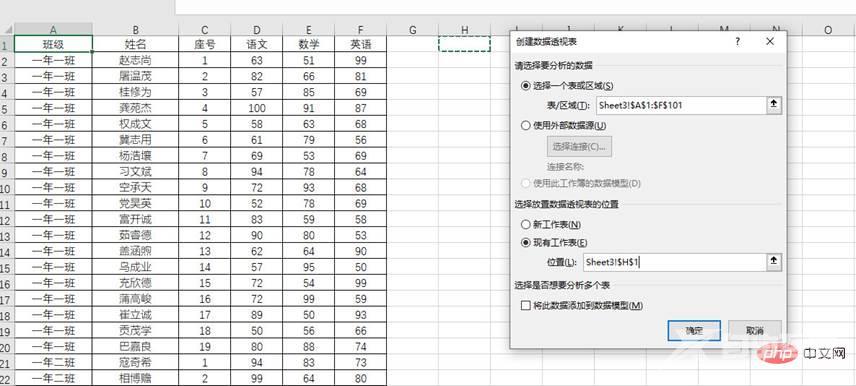This screenshot has width=856, height=386.
Task: Choose 'Use an external data source' option
Action: coord(564,126)
